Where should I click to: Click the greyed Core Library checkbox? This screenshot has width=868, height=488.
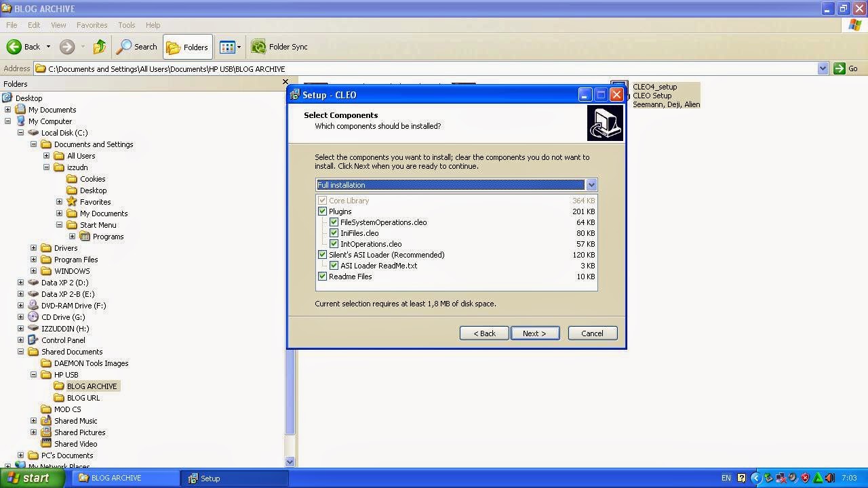[323, 201]
